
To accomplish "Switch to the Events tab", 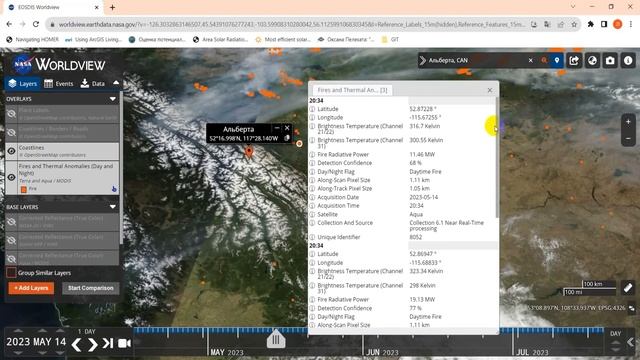I will coord(58,84).
